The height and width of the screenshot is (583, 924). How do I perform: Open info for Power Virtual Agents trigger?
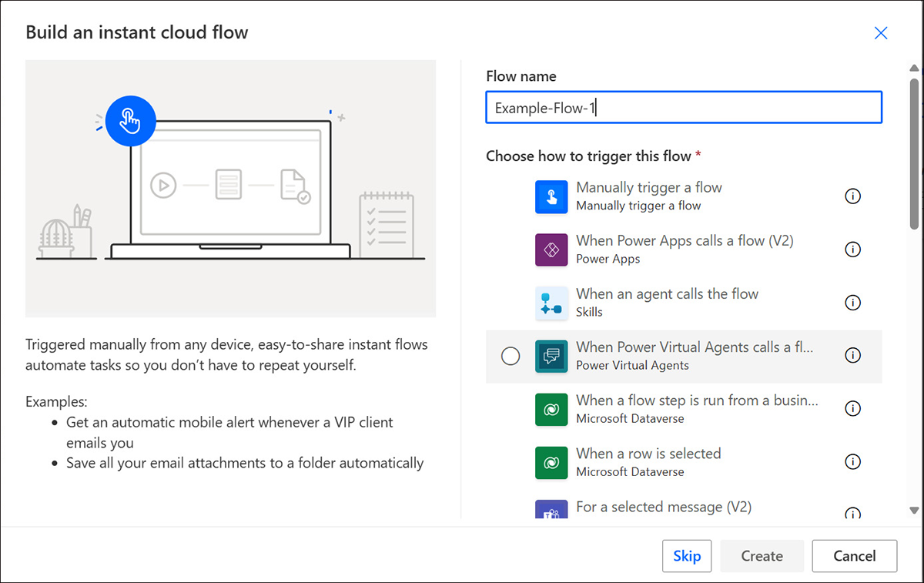pos(852,356)
